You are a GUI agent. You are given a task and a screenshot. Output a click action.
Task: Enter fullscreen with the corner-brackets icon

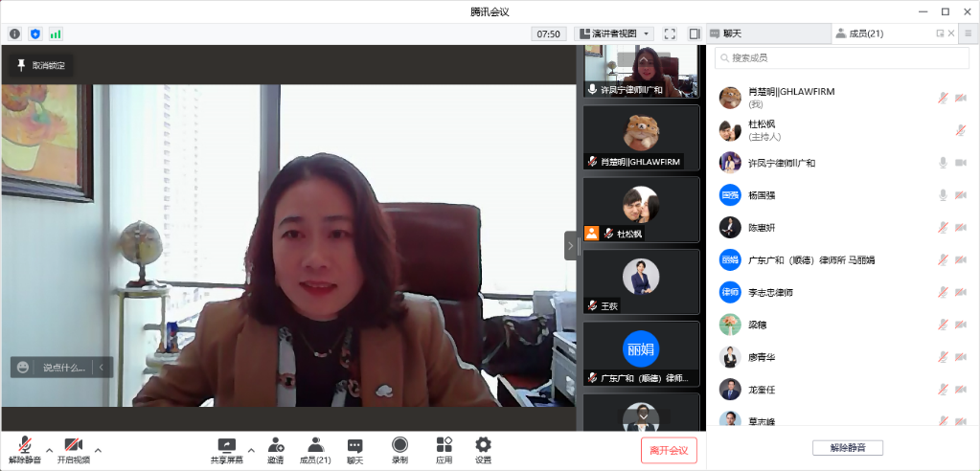point(670,34)
